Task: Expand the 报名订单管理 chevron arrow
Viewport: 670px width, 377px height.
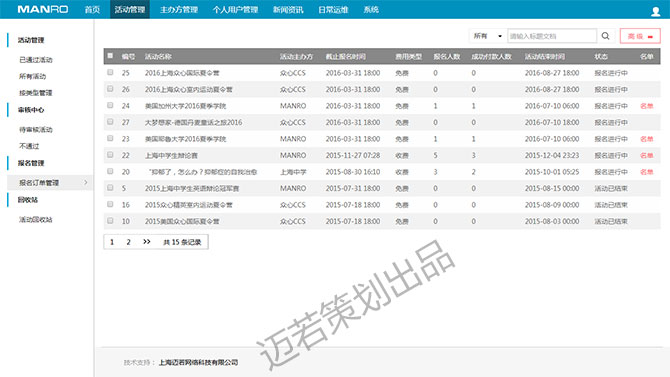Action: click(86, 183)
